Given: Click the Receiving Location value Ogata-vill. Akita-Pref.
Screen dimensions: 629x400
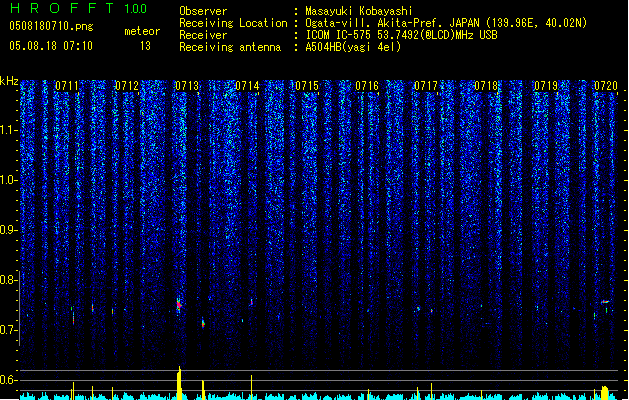Looking at the screenshot, I should (375, 23).
